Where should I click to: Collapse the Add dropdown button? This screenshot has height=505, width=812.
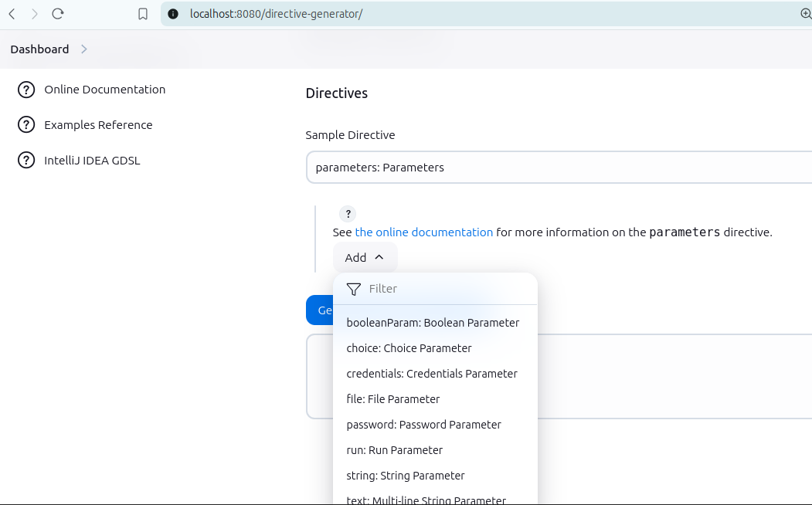[365, 258]
